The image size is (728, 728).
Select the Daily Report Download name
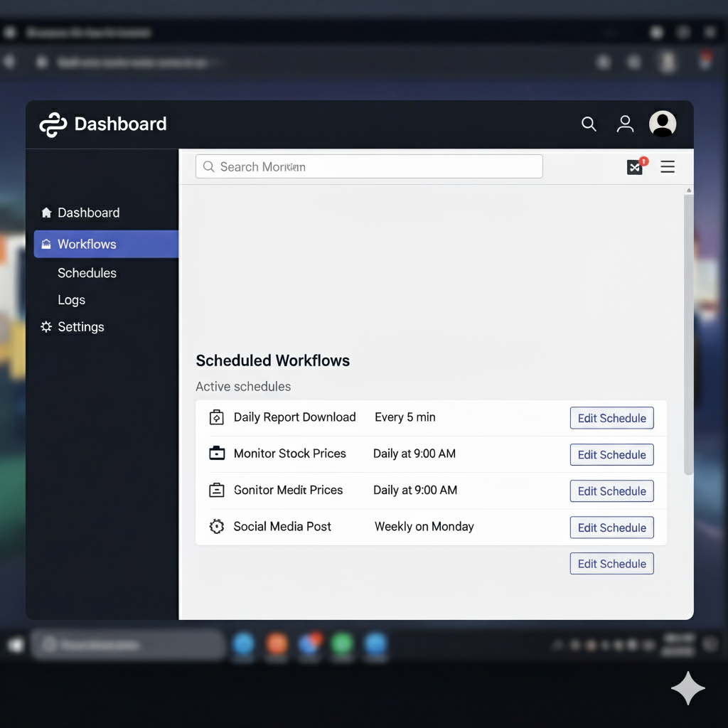pyautogui.click(x=295, y=417)
